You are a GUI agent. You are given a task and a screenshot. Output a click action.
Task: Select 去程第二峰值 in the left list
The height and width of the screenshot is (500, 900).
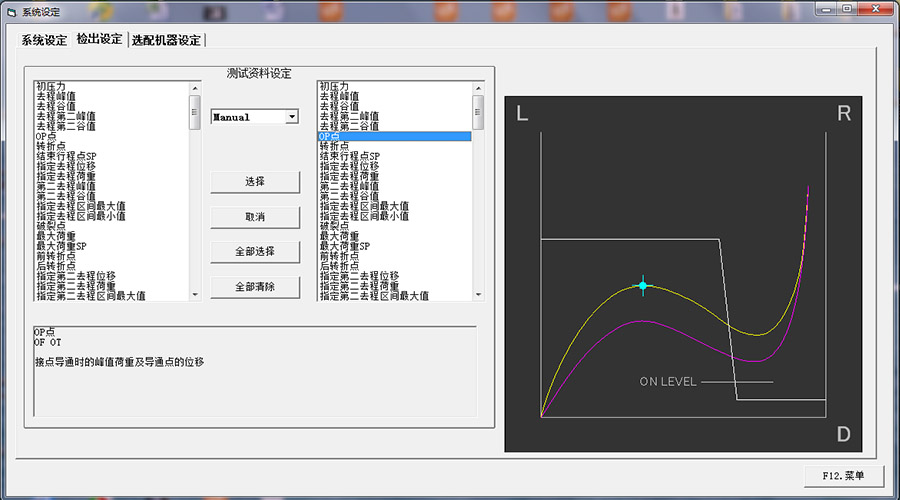[x=66, y=116]
